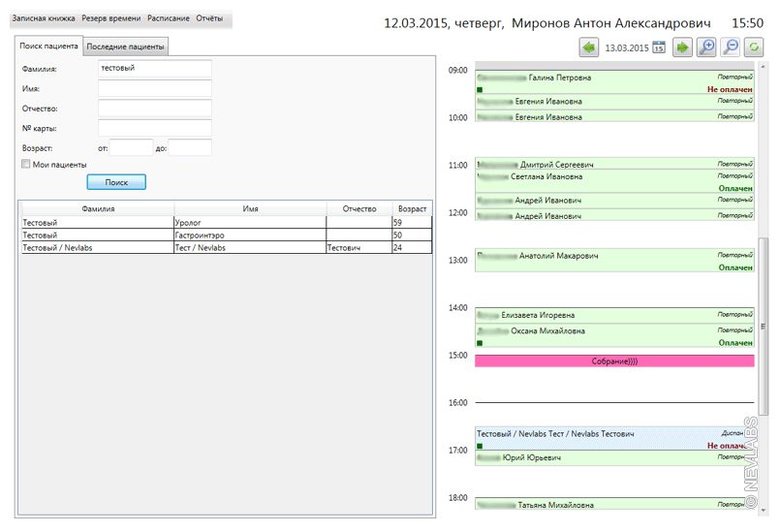Open the calendar date picker icon
Image resolution: width=780 pixels, height=532 pixels.
pos(659,47)
